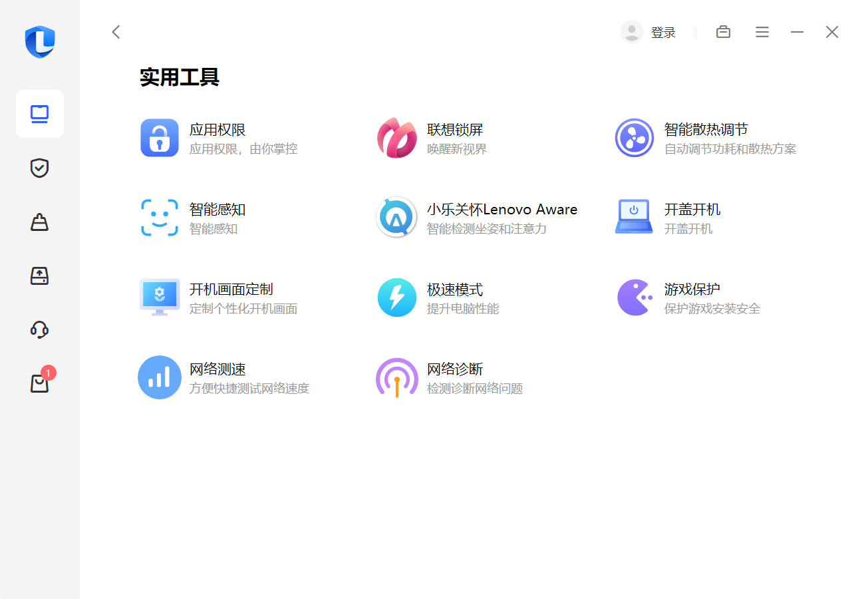Click description 唤醒新视界

click(x=457, y=149)
